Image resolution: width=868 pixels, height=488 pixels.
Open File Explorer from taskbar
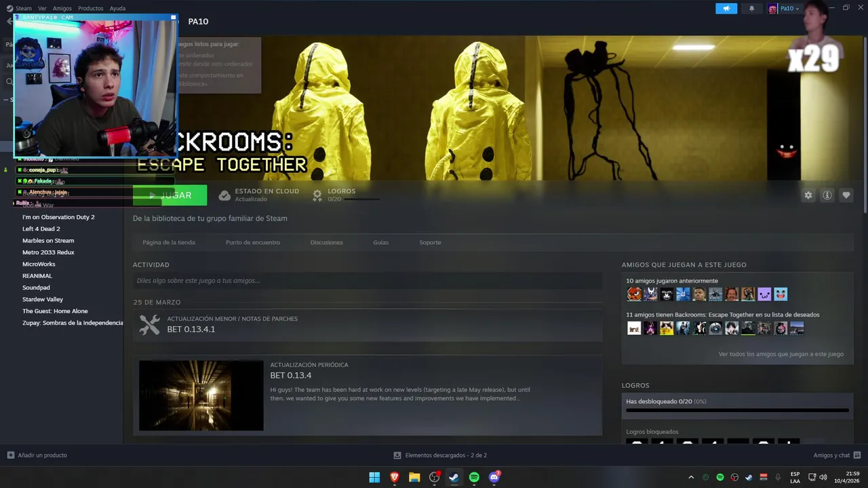414,477
